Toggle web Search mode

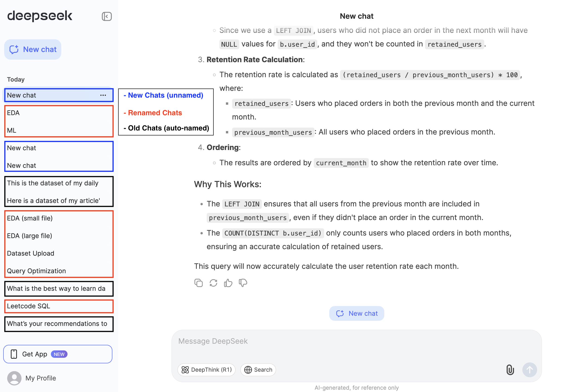(x=258, y=370)
